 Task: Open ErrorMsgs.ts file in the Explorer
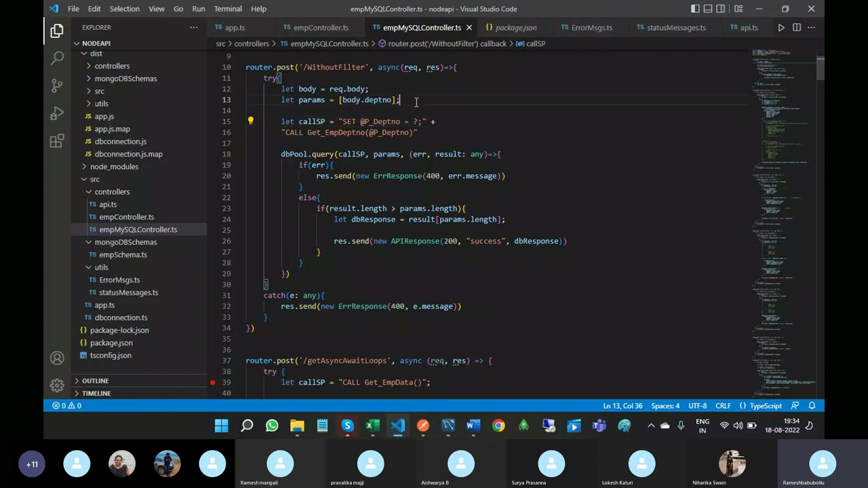coord(119,280)
